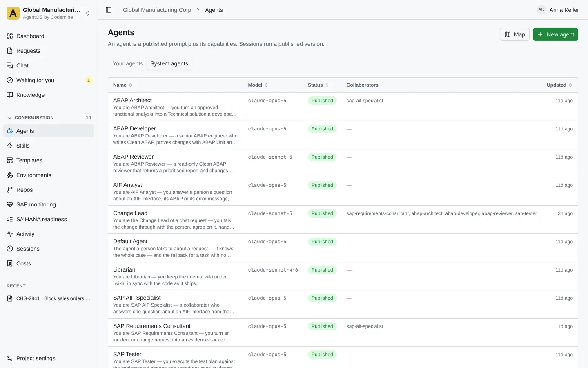
Task: Open the S/4HANA readiness checklist icon
Action: coord(10,219)
